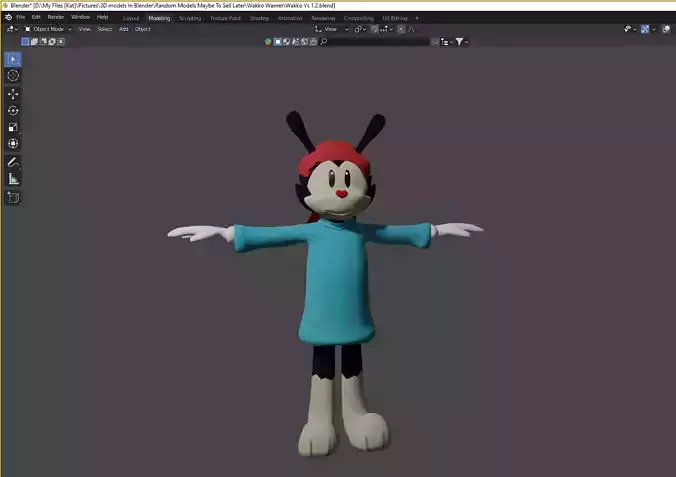Open the Help menu
This screenshot has width=676, height=477.
[102, 17]
